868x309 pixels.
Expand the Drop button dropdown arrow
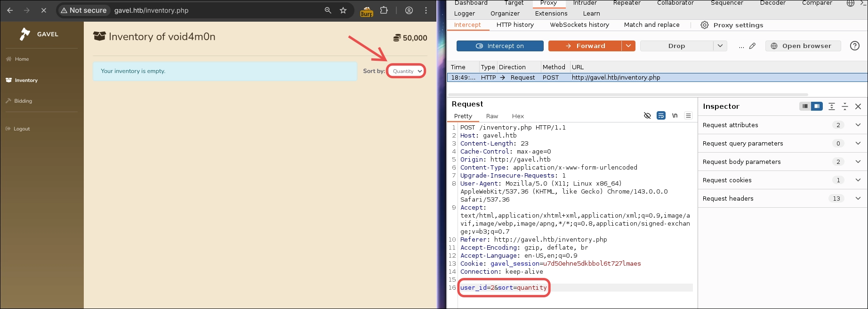coord(720,46)
